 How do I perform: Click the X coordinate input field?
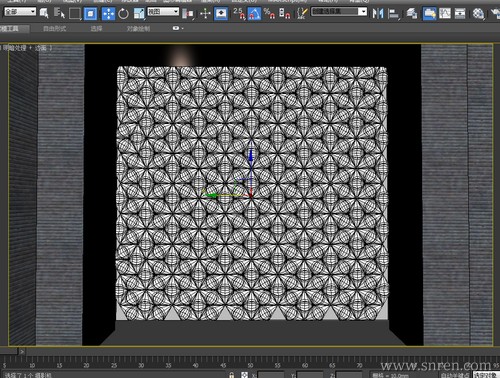271,375
